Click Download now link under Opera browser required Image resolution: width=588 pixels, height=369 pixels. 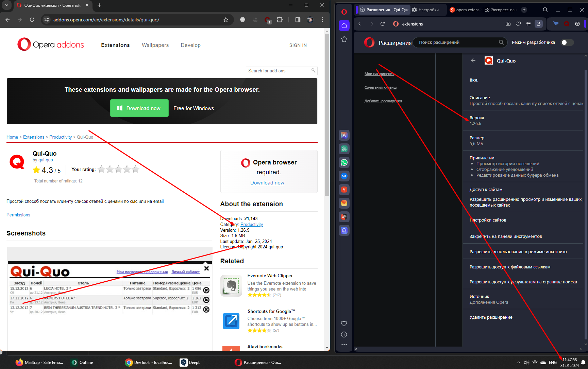pos(267,183)
